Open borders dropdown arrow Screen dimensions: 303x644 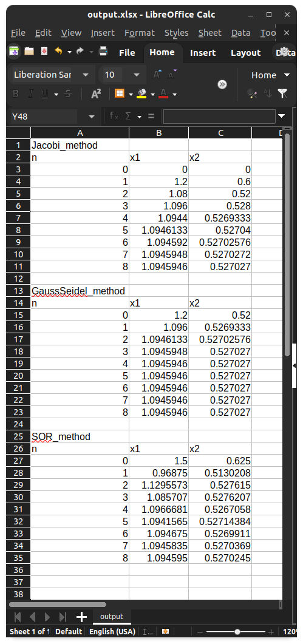(131, 95)
